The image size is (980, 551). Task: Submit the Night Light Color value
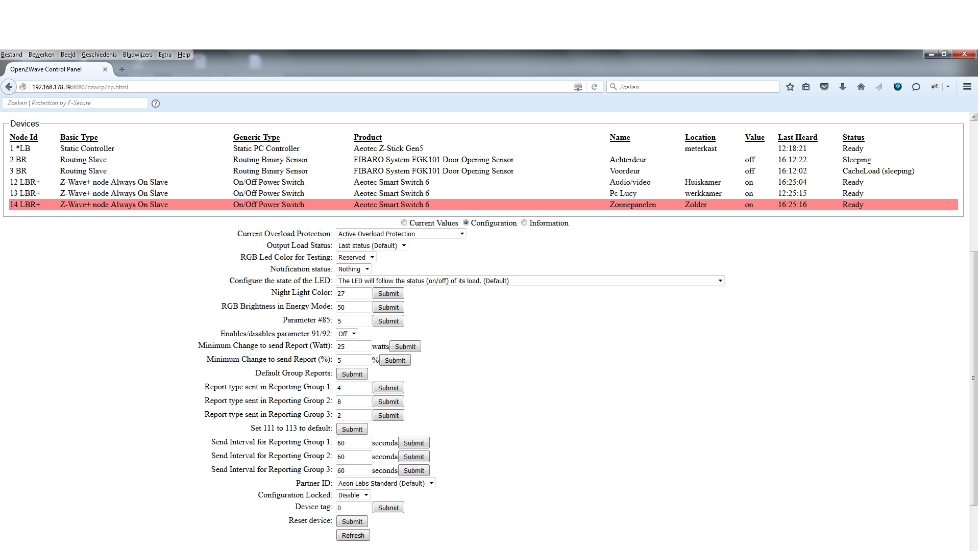coord(388,294)
